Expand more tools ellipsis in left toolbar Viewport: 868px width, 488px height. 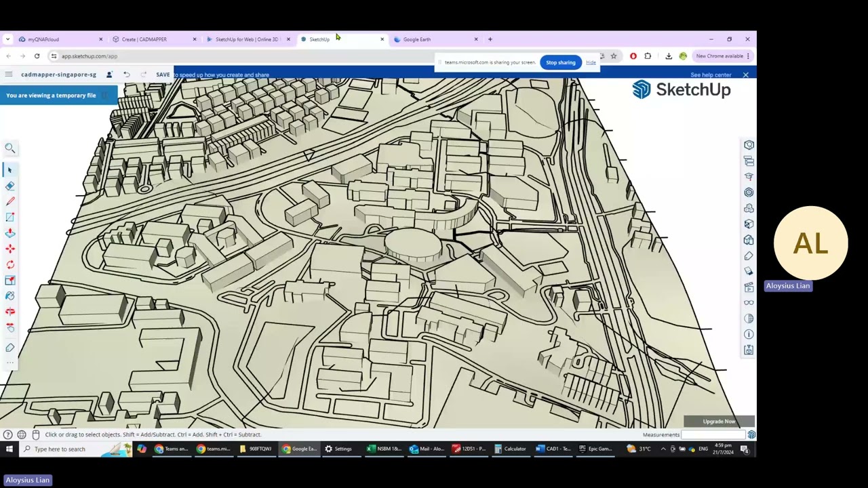(10, 363)
